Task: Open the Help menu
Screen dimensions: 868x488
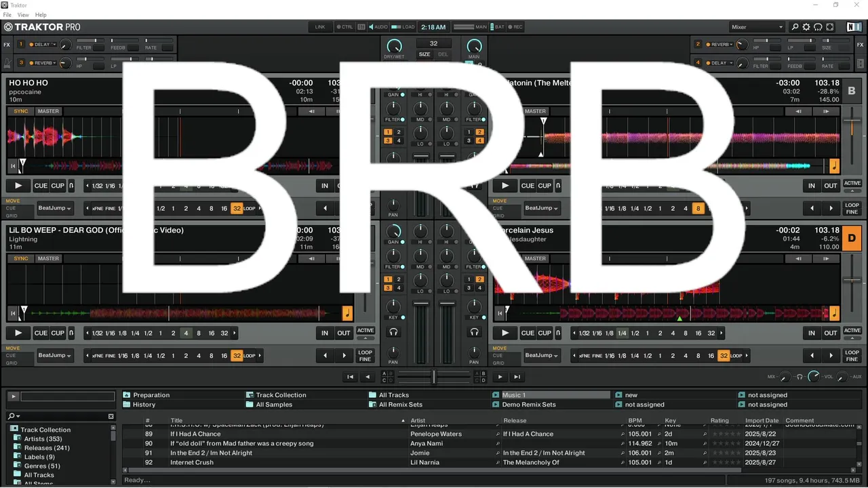Action: (41, 15)
